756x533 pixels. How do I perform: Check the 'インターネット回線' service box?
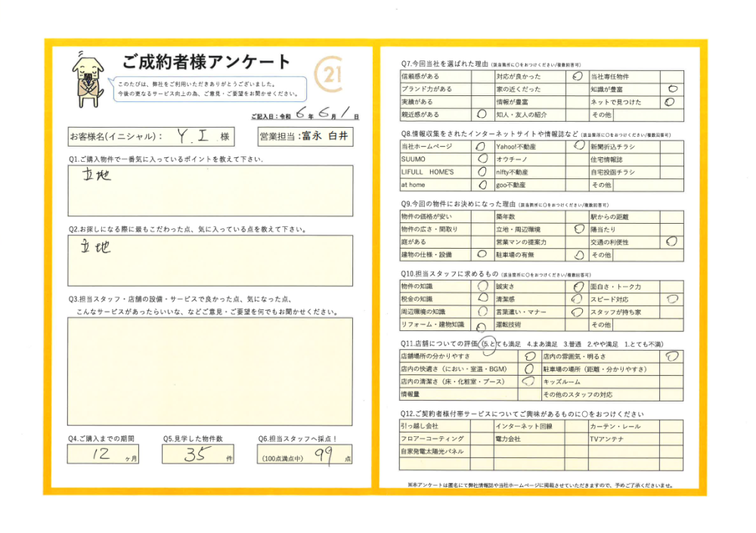tap(576, 426)
